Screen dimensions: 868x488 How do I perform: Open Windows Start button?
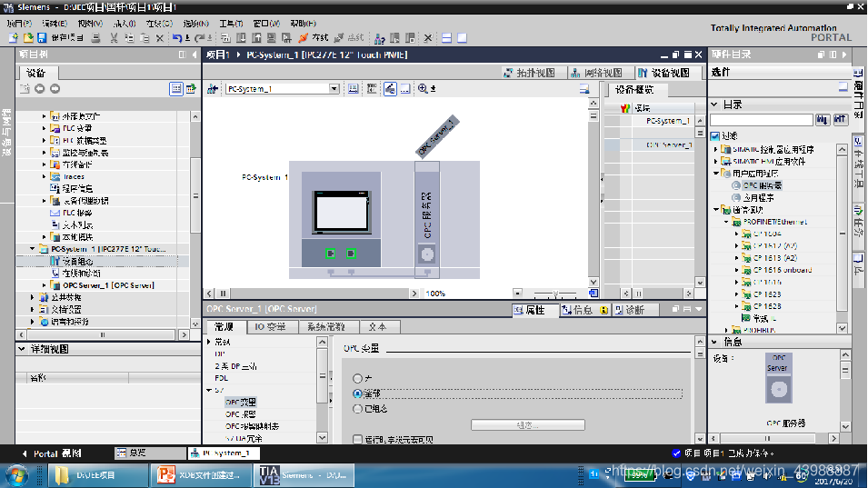pyautogui.click(x=16, y=475)
